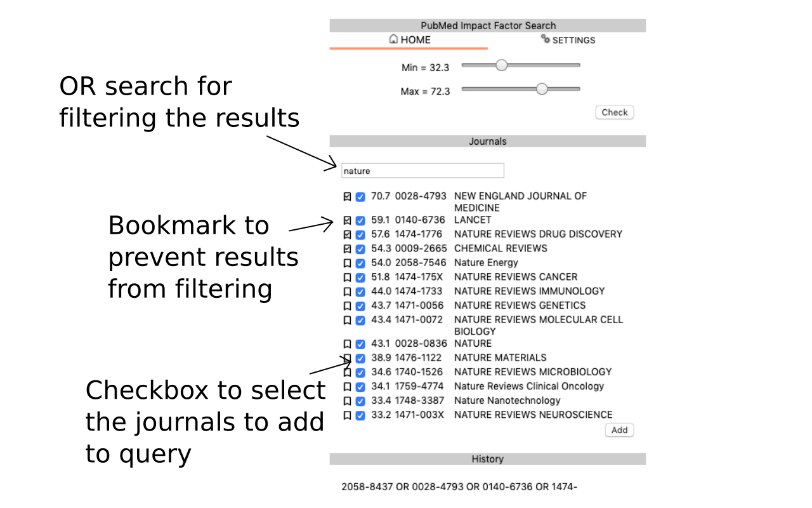Uncheck NEW ENGLAND JOURNAL OF MEDICINE checkbox
The image size is (812, 508).
coord(360,197)
